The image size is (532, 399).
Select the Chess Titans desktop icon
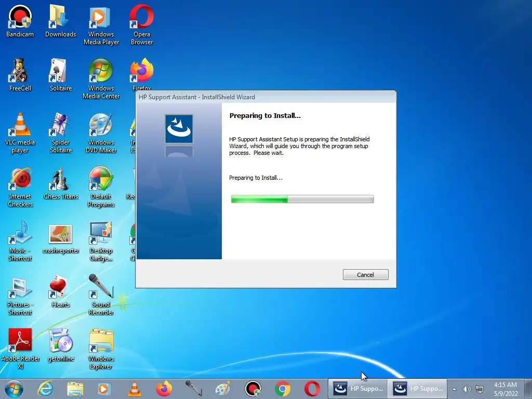(60, 183)
